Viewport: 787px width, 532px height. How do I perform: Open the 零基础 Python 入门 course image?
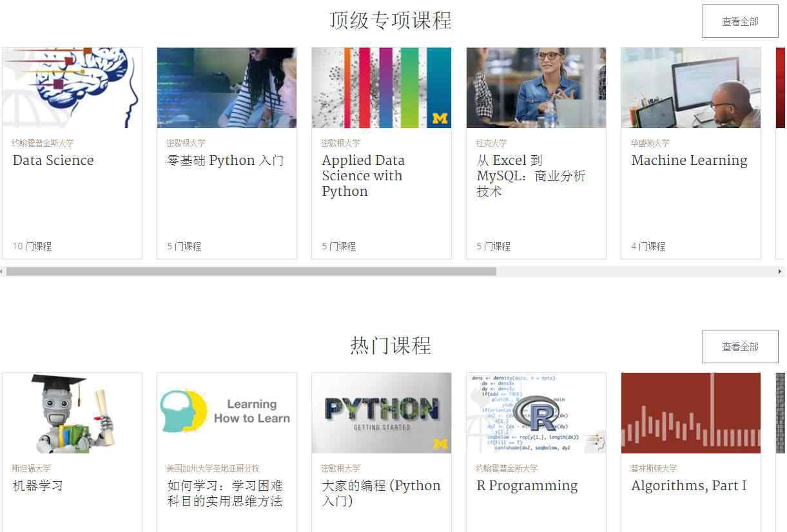(227, 88)
